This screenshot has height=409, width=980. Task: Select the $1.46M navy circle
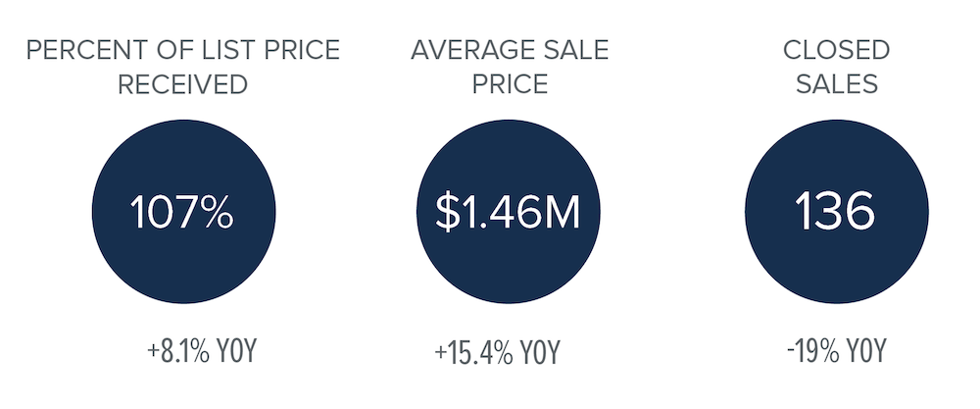(x=508, y=212)
